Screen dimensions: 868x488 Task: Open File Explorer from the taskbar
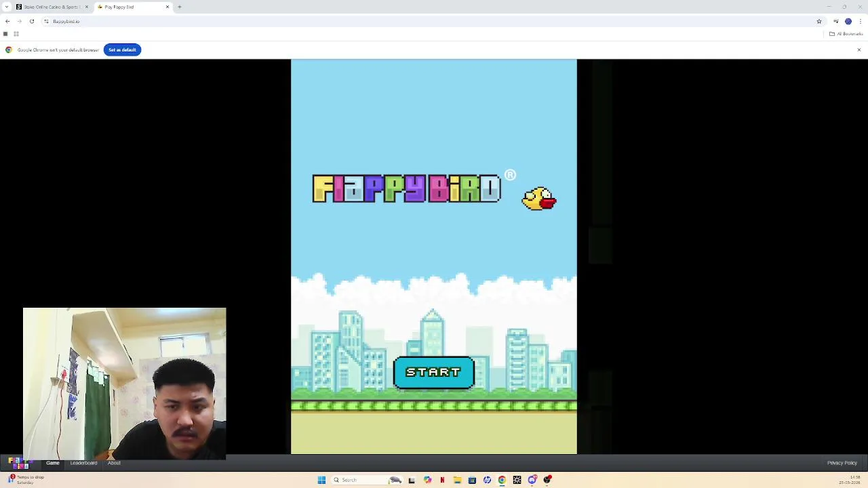pos(457,480)
